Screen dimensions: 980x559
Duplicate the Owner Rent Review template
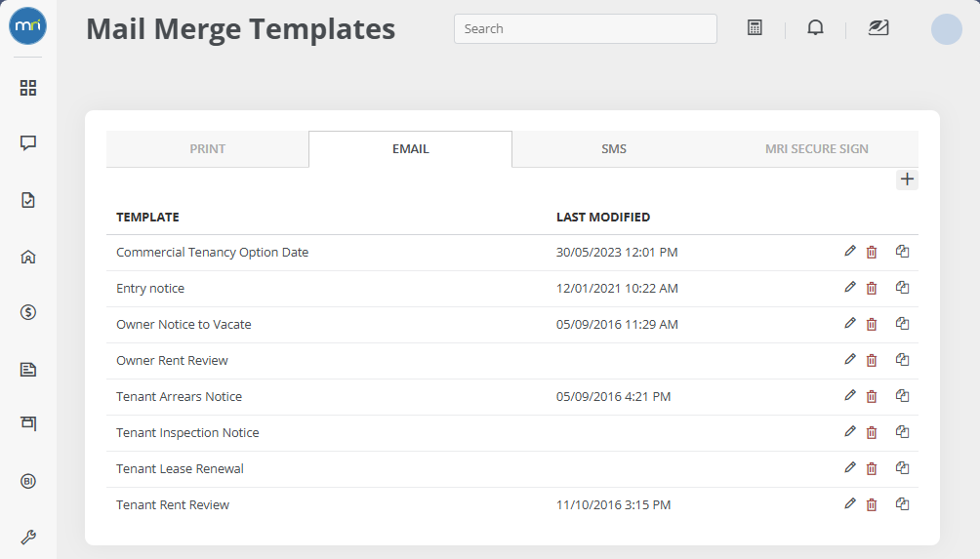click(x=902, y=360)
